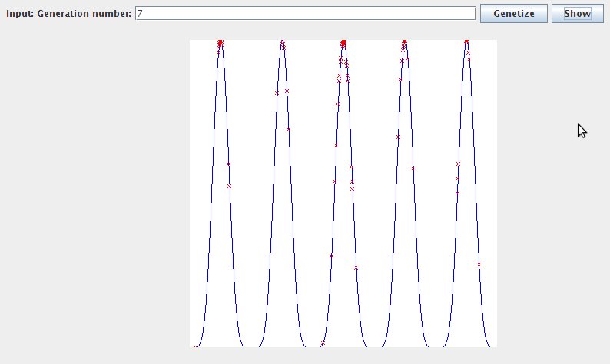Click the "Input: Generation number:" label
The height and width of the screenshot is (364, 610).
68,14
